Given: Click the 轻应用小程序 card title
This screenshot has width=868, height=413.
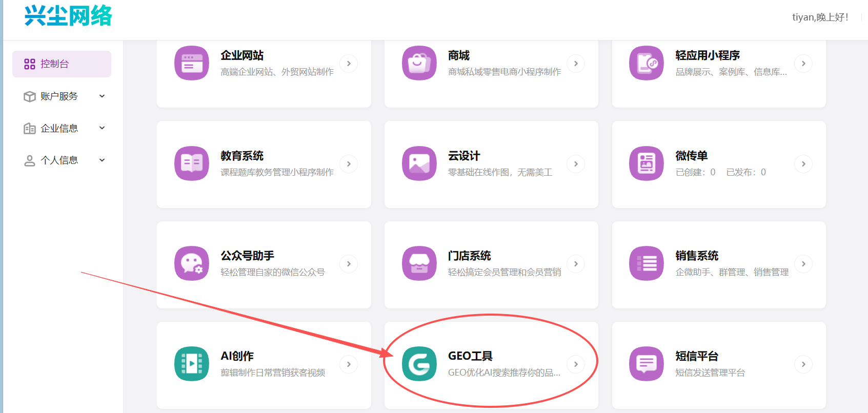Looking at the screenshot, I should pyautogui.click(x=708, y=55).
